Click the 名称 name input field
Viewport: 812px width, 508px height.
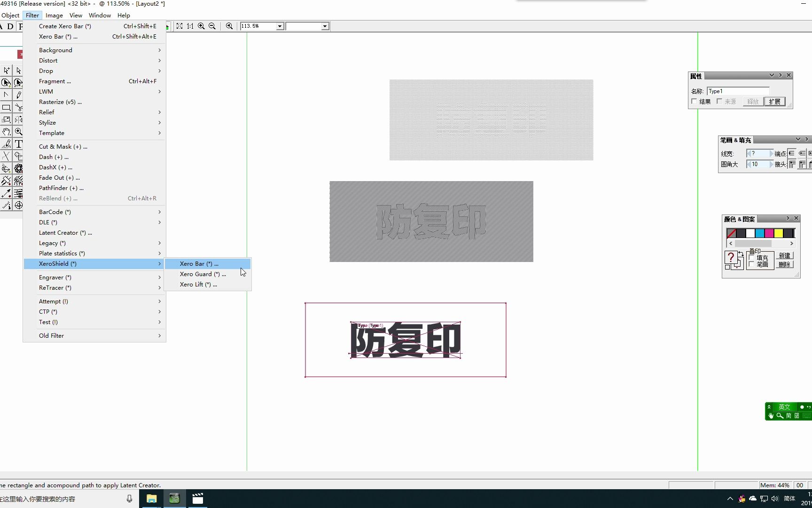coord(738,91)
